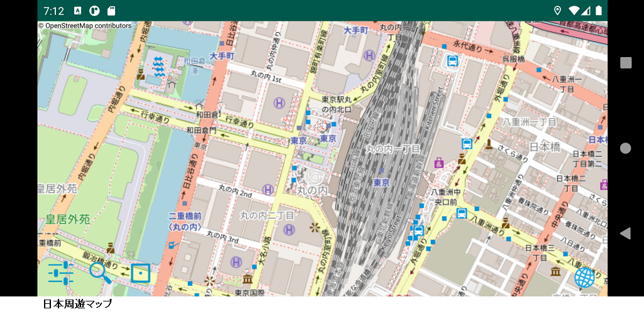
Task: Tap the statue icon above 鍛冶橋通り
Action: (x=110, y=248)
